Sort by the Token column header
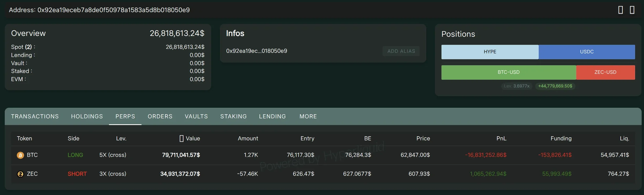644x195 pixels. pos(24,138)
